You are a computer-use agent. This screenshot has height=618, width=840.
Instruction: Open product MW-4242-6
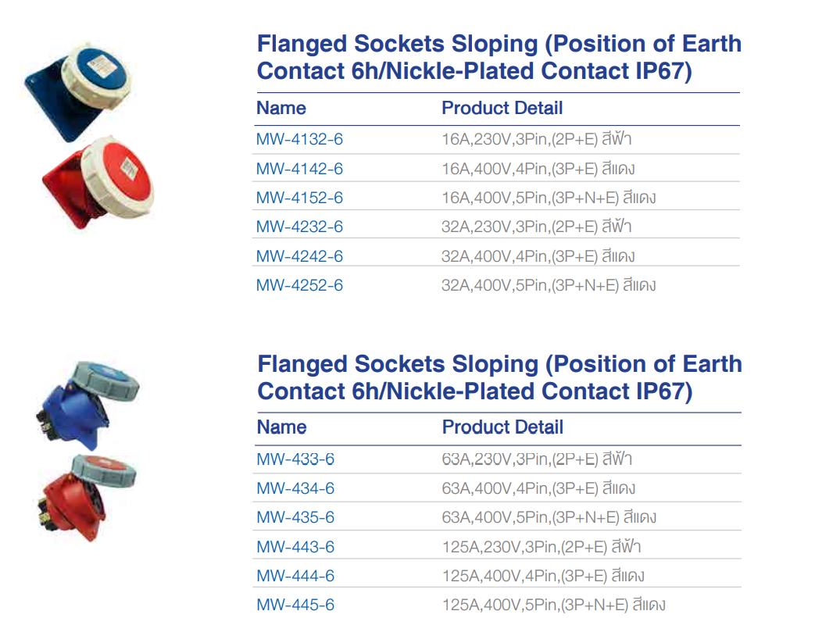(299, 256)
